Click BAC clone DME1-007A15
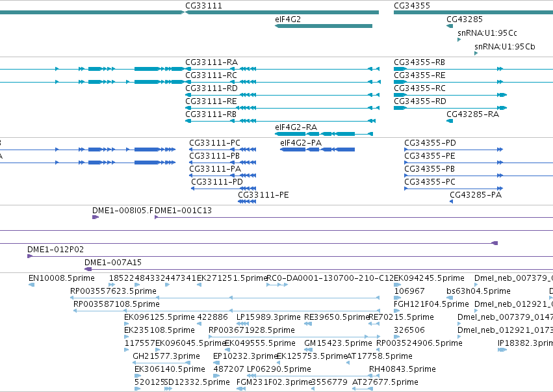The image size is (553, 392). [319, 269]
